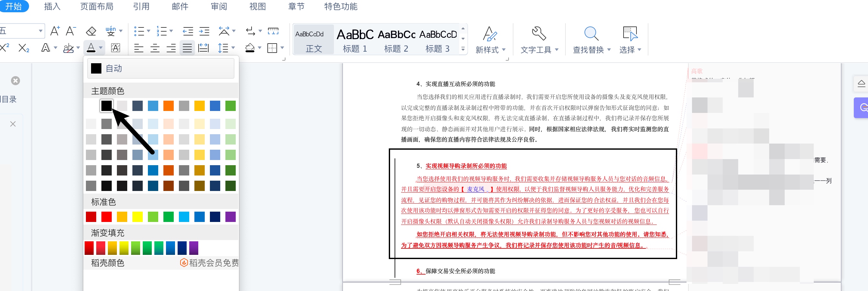This screenshot has width=868, height=291.
Task: Pick the black theme color swatch
Action: coord(107,106)
